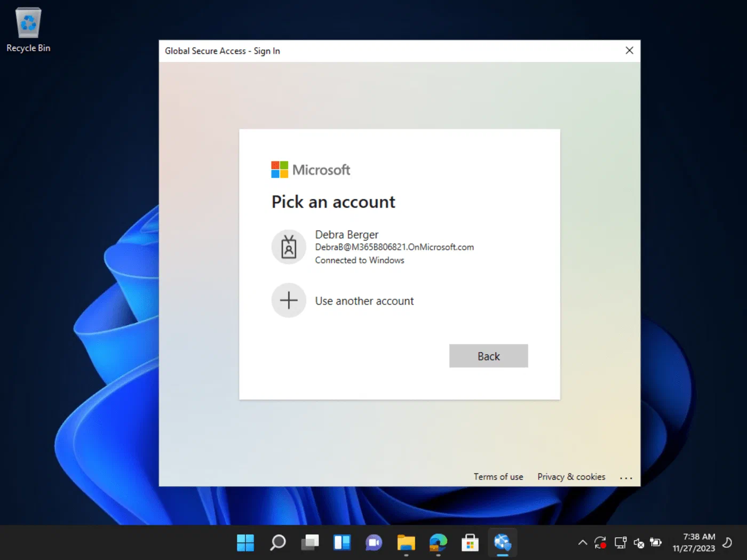Screen dimensions: 747x560
Task: Click the Back button
Action: pos(488,356)
